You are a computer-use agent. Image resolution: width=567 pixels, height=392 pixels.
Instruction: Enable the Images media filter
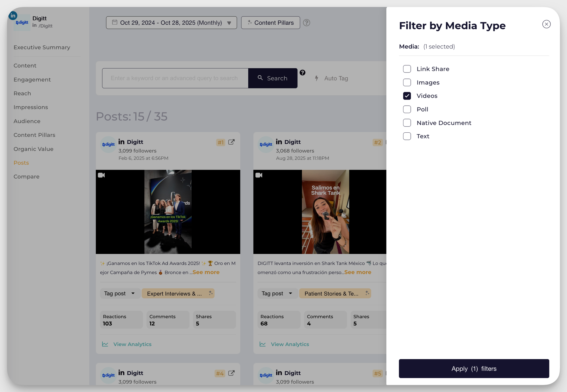tap(407, 82)
